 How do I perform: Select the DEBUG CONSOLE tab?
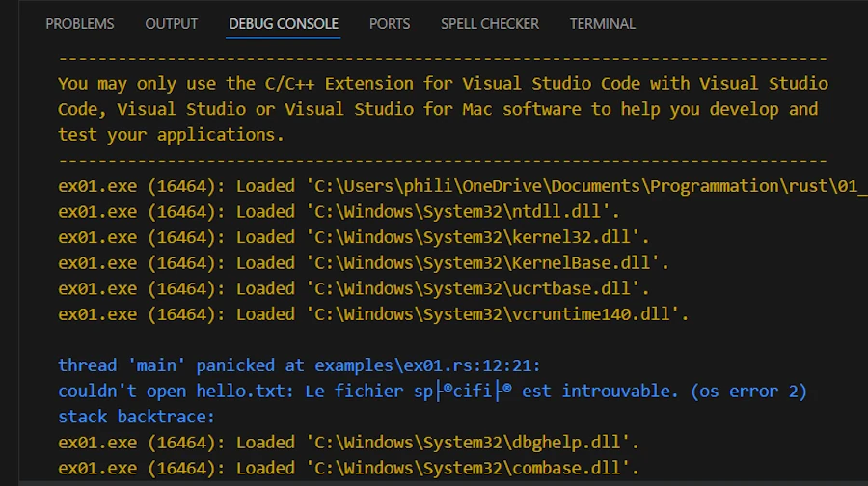click(x=284, y=23)
